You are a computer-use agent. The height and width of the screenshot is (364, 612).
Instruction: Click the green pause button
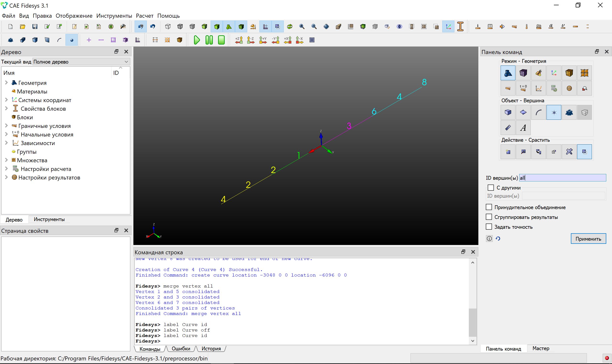pos(209,40)
